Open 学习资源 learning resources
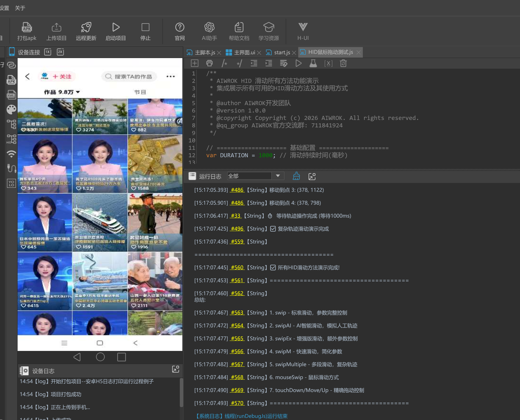520x420 pixels. click(x=269, y=31)
